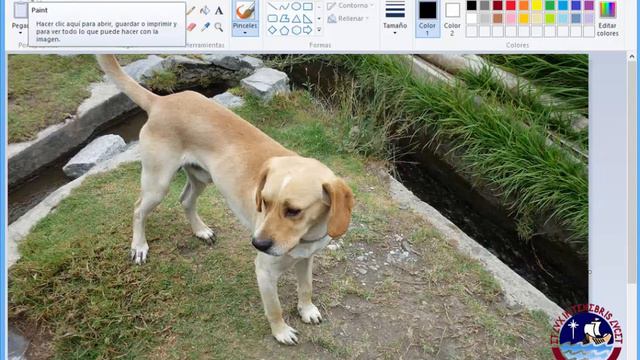The width and height of the screenshot is (640, 360).
Task: Pick the green palette swatch
Action: pyautogui.click(x=550, y=5)
